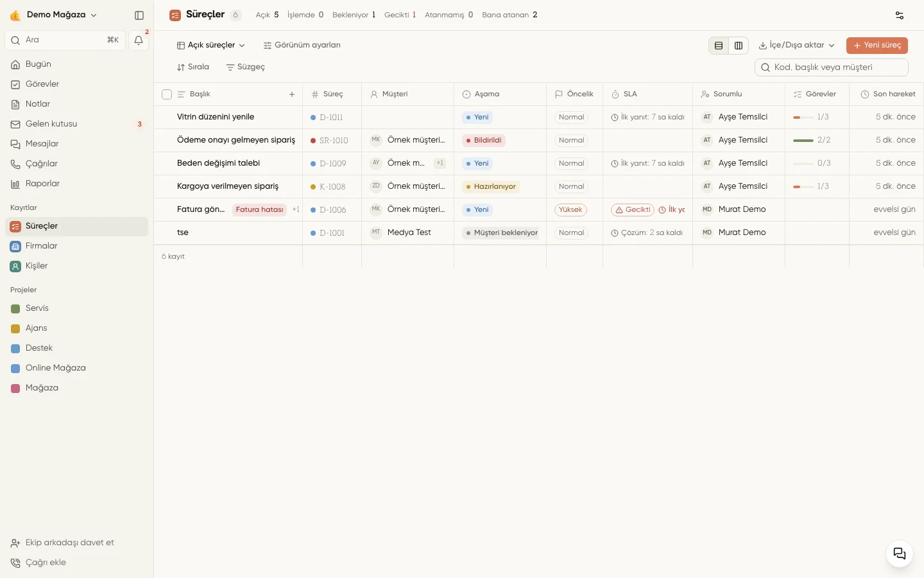Open Kargoya verilmeyen sipariş record

(x=228, y=187)
